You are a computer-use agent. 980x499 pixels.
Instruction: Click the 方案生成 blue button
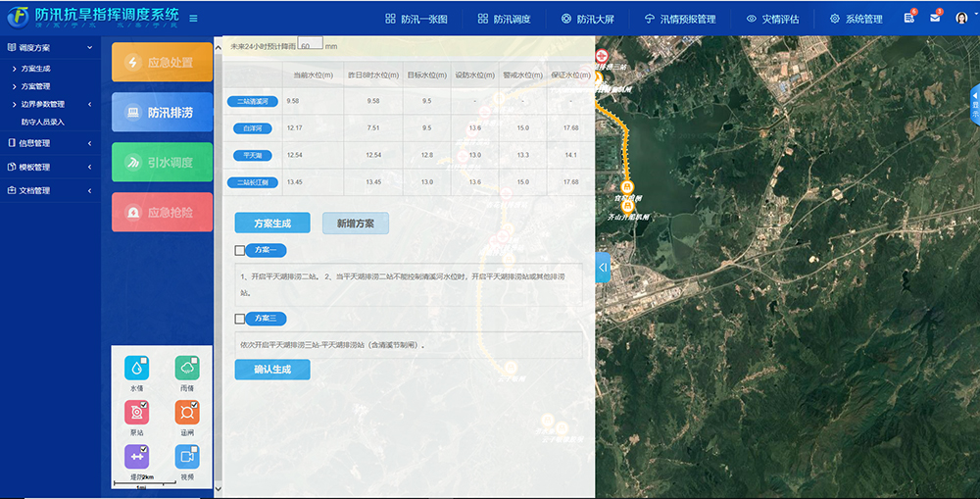[x=271, y=224]
